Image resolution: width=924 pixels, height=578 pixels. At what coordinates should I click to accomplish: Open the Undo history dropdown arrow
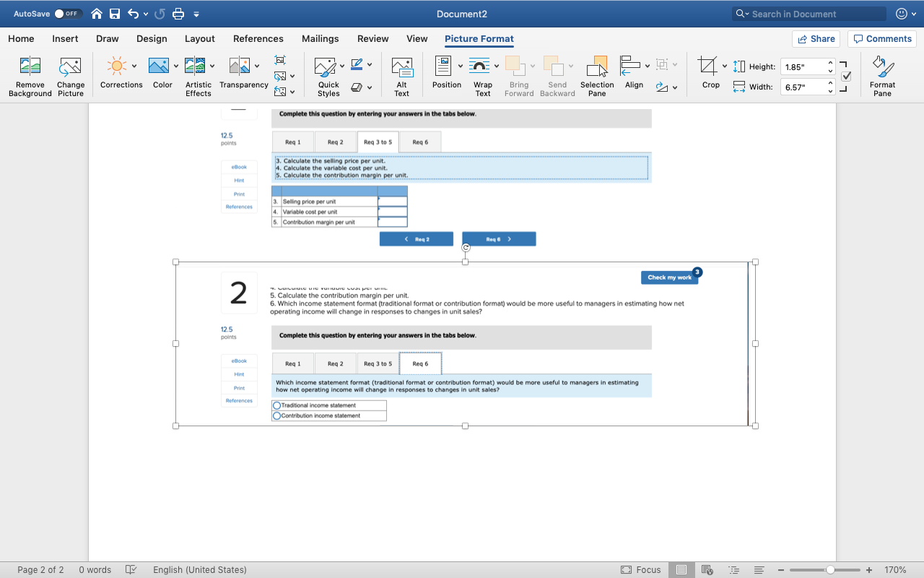point(146,14)
